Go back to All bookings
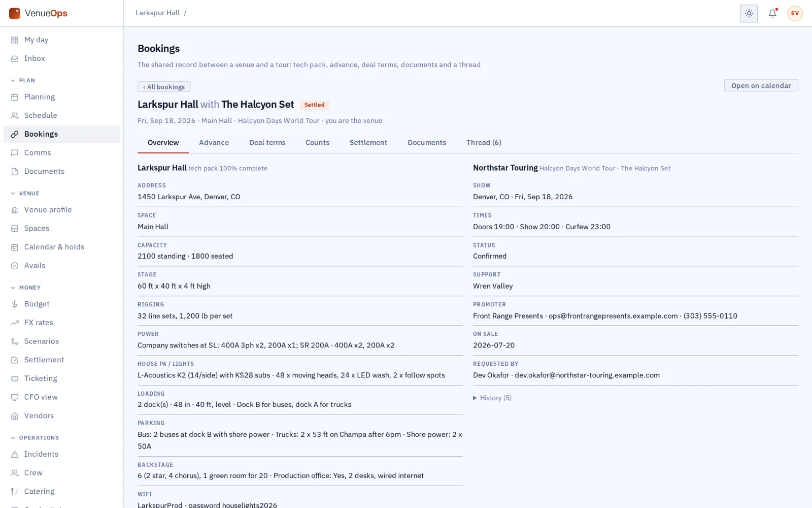Screen dimensions: 812x508 tap(164, 87)
